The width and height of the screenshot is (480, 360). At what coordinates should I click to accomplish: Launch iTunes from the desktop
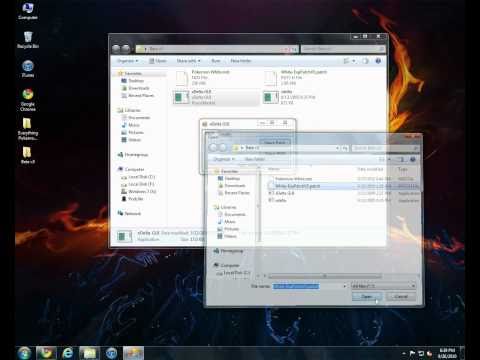[x=28, y=69]
